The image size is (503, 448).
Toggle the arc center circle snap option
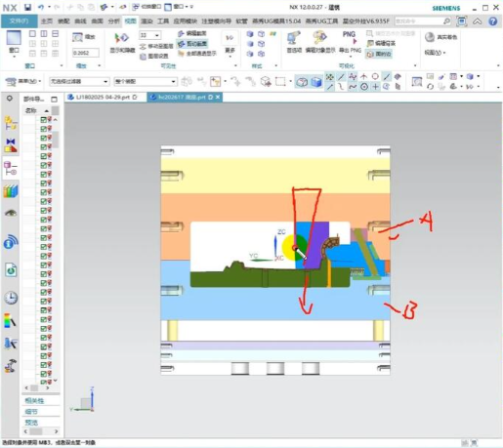364,87
